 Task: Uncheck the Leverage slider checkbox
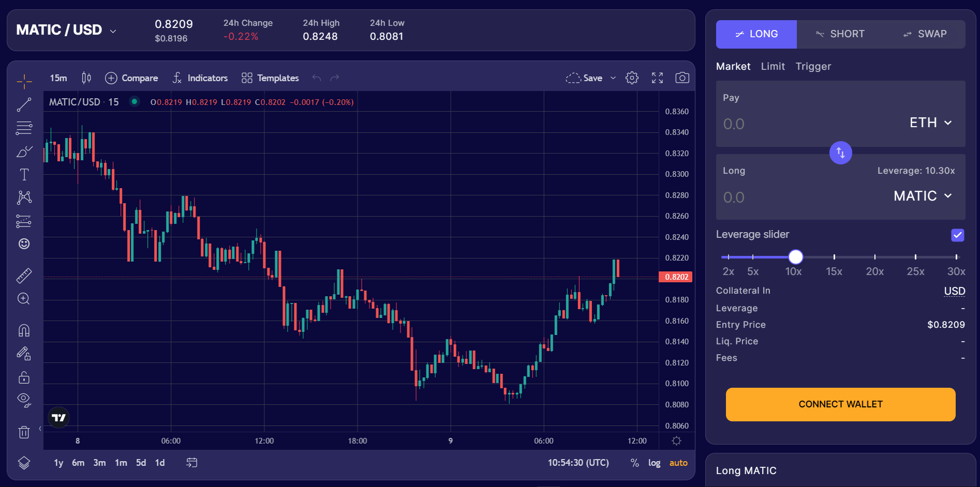pos(957,235)
